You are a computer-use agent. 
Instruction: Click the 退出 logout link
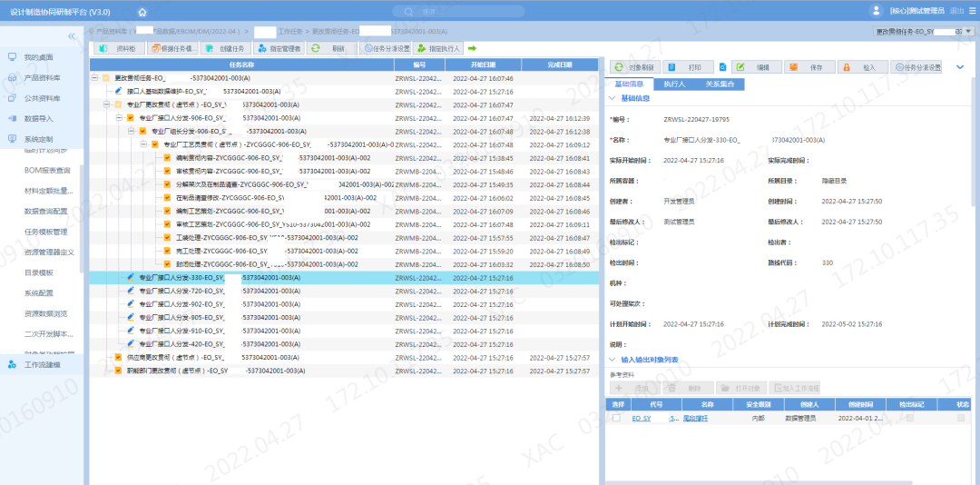[x=956, y=11]
